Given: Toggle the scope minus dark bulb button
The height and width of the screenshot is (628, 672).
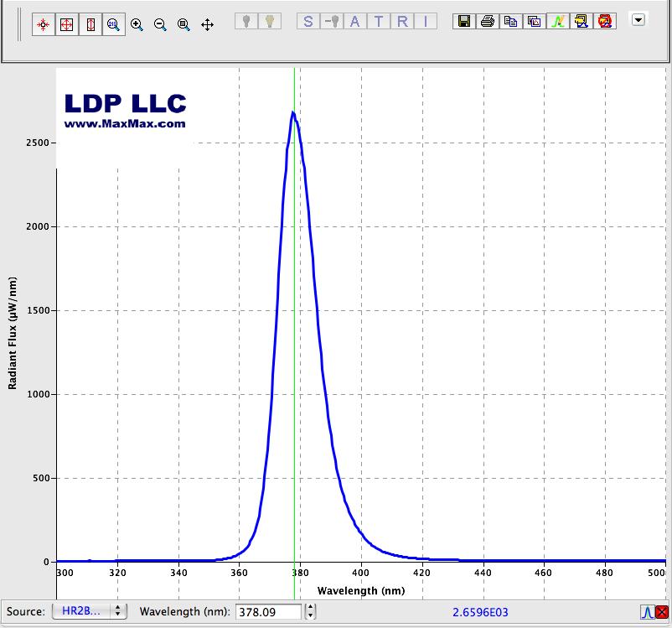Looking at the screenshot, I should pyautogui.click(x=332, y=21).
